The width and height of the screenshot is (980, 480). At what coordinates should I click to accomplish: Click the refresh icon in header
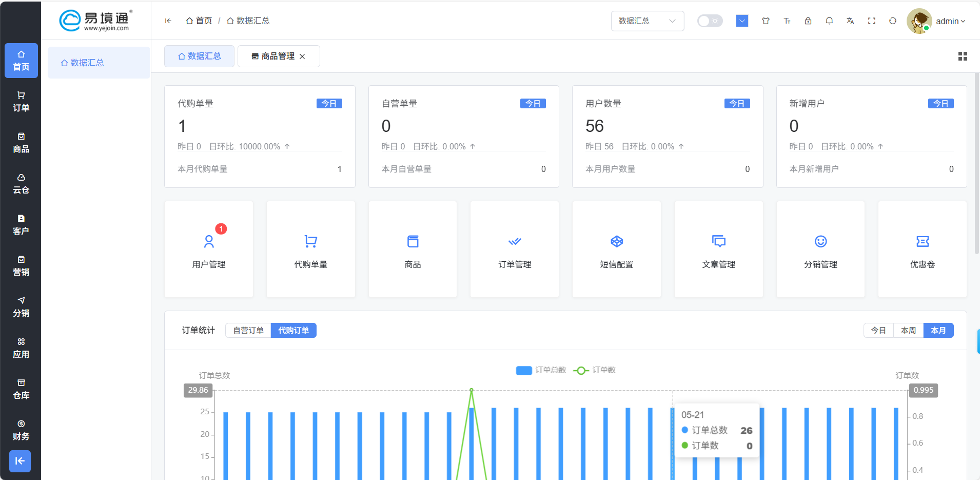(893, 21)
